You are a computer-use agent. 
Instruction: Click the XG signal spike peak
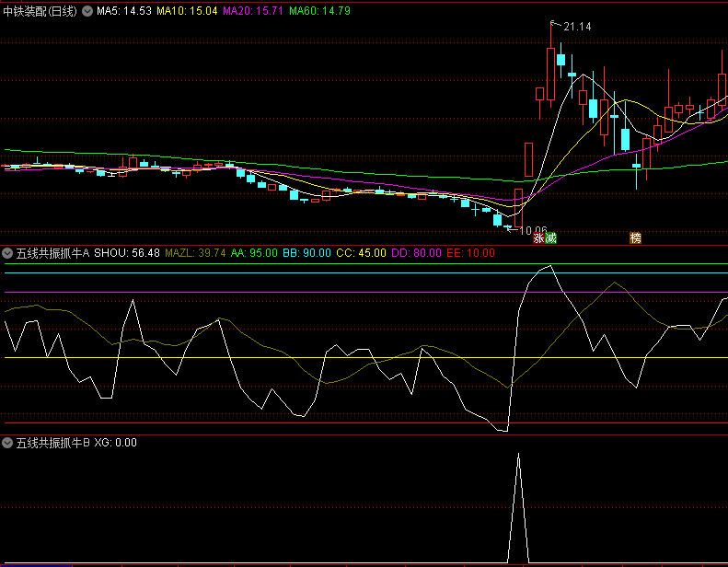[x=518, y=454]
